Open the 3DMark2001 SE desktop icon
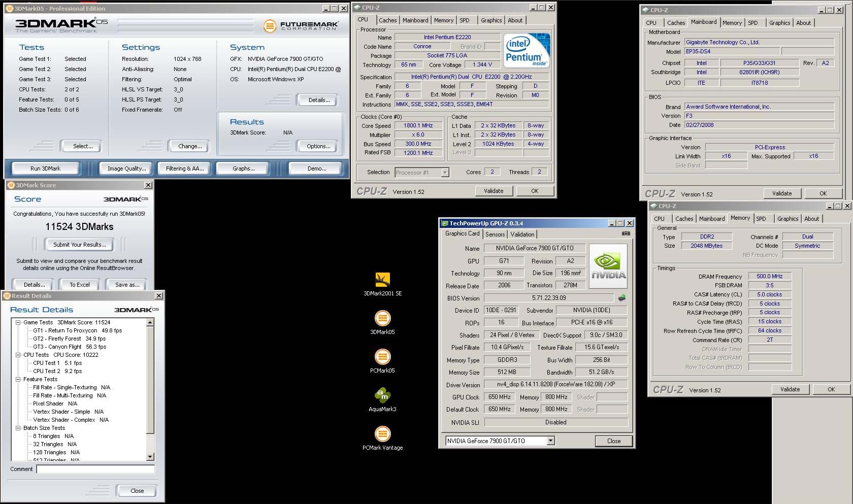Viewport: 853px width, 504px height. click(382, 284)
